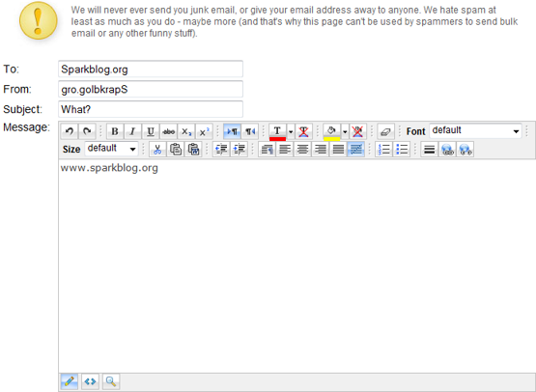Toggle italic text style
The image size is (536, 392).
coord(132,131)
